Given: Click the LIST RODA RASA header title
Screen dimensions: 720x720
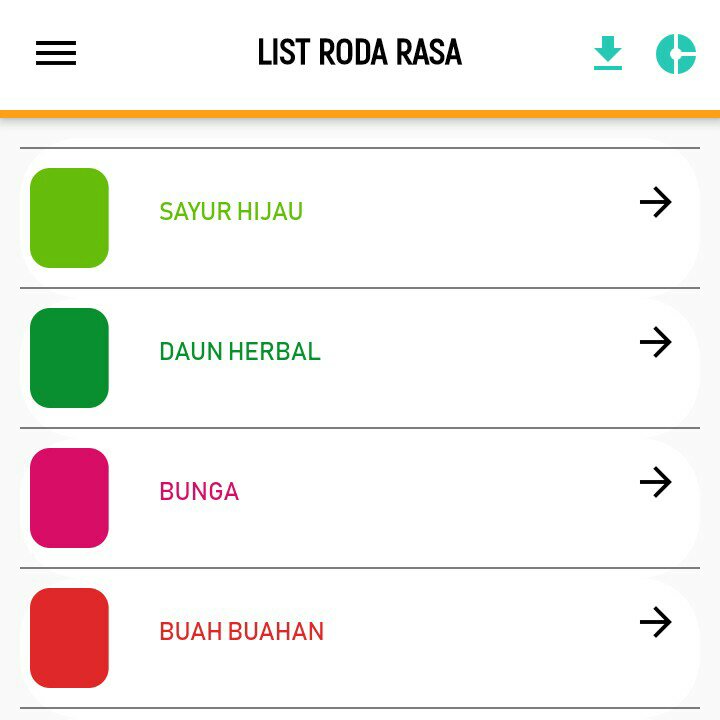Looking at the screenshot, I should tap(360, 53).
